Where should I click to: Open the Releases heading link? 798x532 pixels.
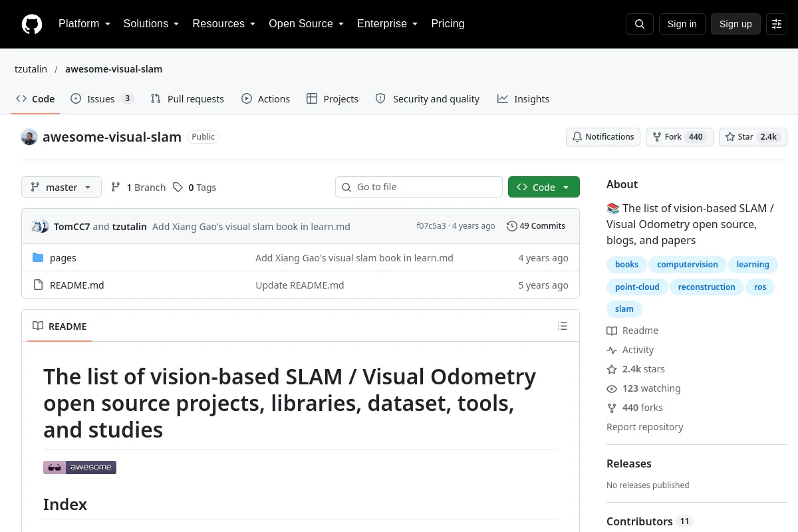click(629, 464)
